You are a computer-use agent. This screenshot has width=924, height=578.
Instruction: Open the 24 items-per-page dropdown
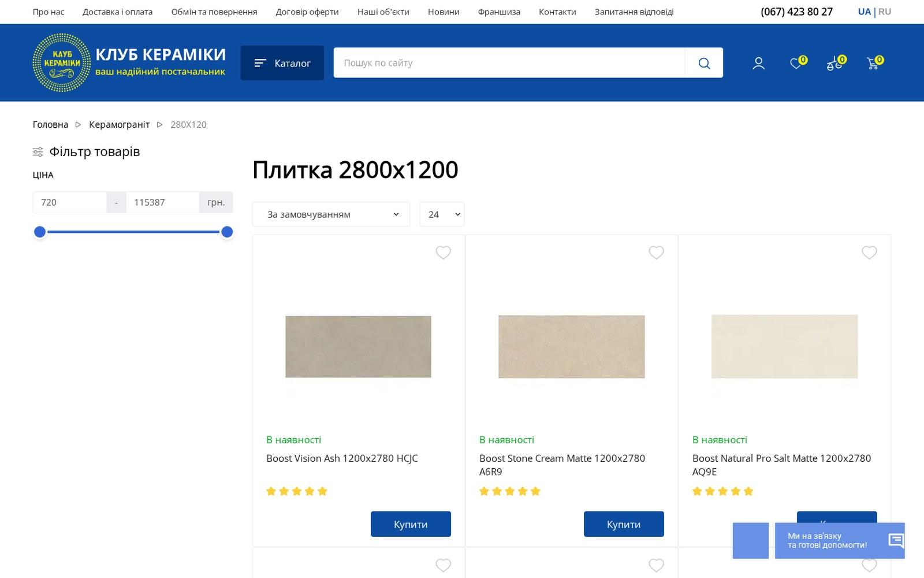click(x=442, y=214)
